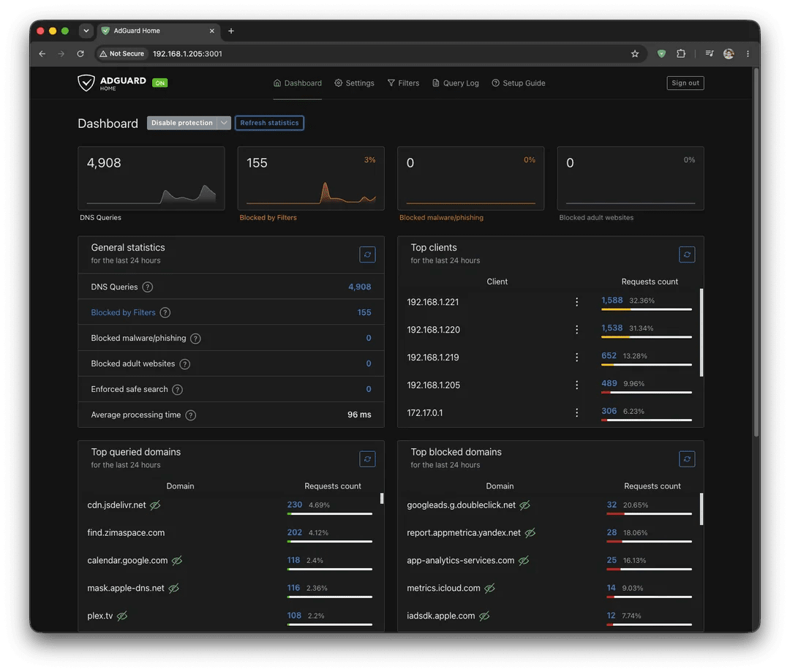The width and height of the screenshot is (790, 672).
Task: Sign out of AdGuard Home
Action: [685, 83]
